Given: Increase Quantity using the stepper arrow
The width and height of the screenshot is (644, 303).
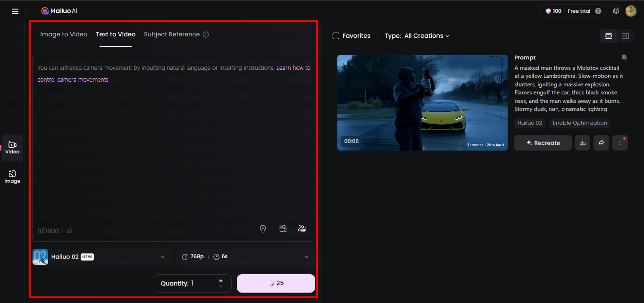Looking at the screenshot, I should click(220, 280).
